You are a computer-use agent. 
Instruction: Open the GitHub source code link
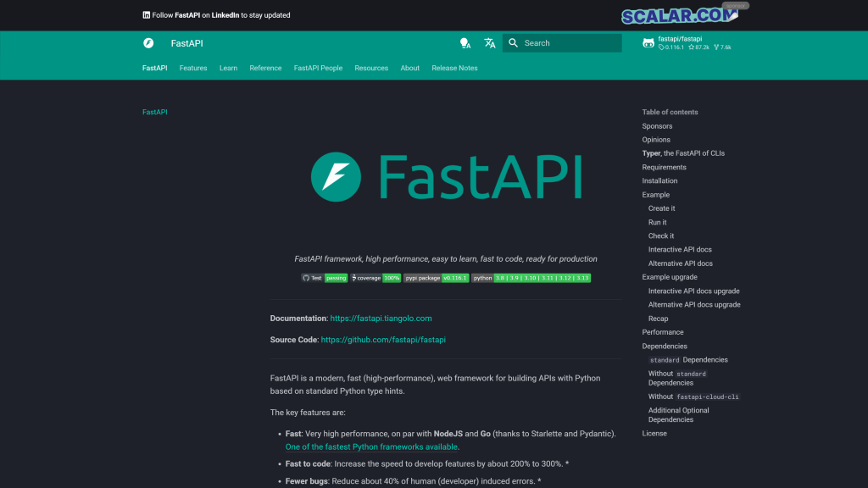383,340
